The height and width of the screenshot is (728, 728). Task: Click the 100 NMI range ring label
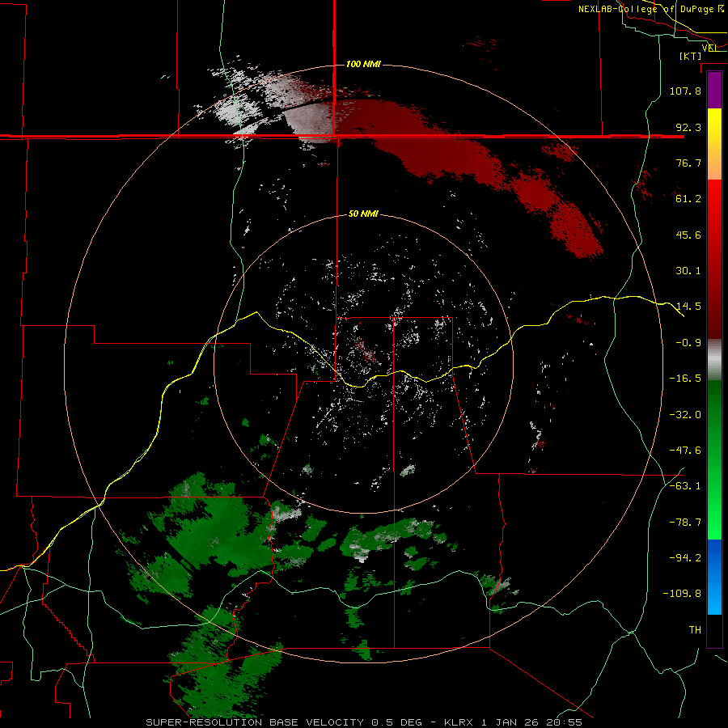[x=363, y=64]
